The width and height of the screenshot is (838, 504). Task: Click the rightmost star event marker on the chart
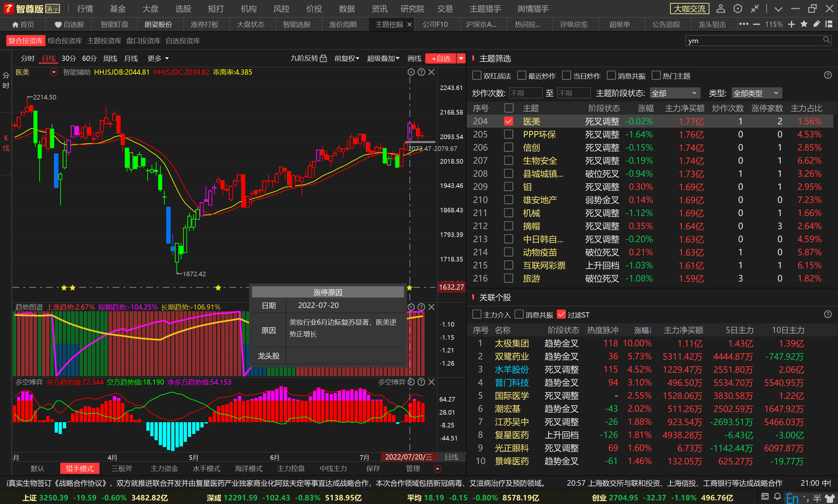point(409,288)
